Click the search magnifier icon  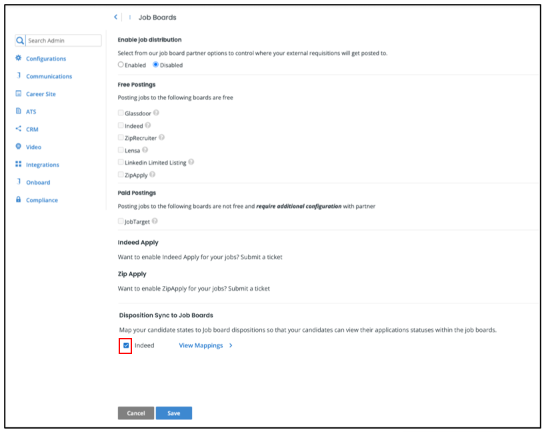tap(20, 41)
